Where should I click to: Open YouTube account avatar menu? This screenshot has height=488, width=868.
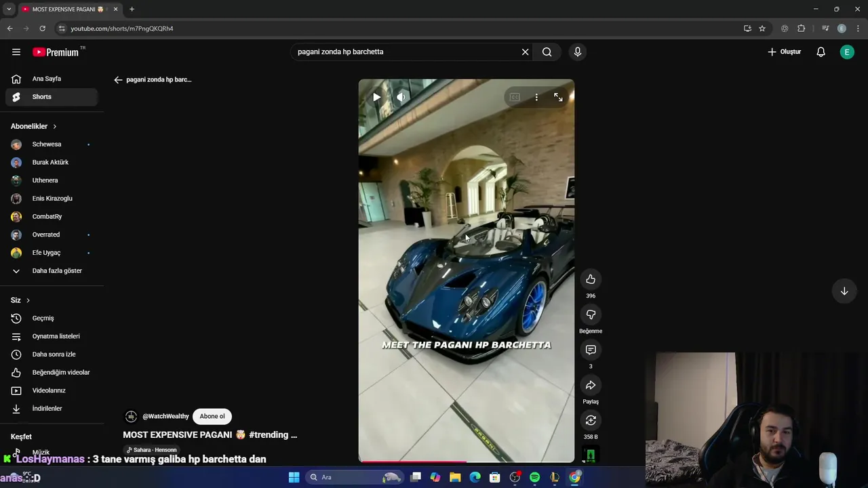click(847, 52)
